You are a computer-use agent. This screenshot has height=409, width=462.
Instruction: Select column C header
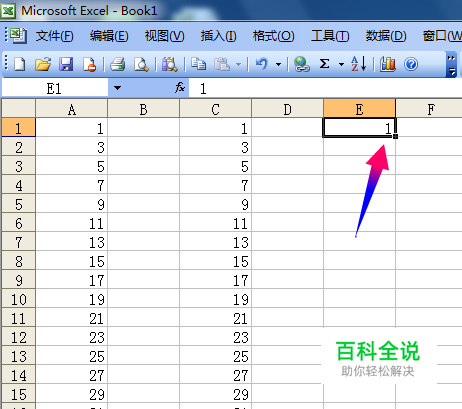click(216, 109)
